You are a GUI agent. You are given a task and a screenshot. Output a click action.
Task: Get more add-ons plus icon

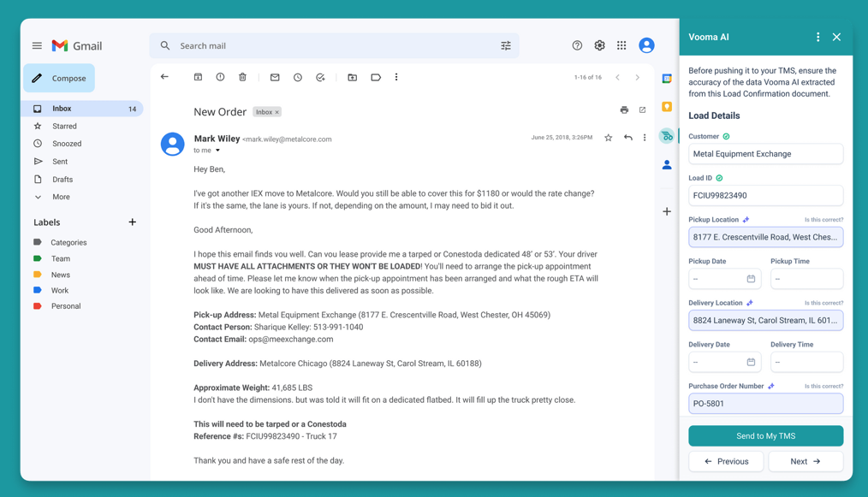coord(667,211)
